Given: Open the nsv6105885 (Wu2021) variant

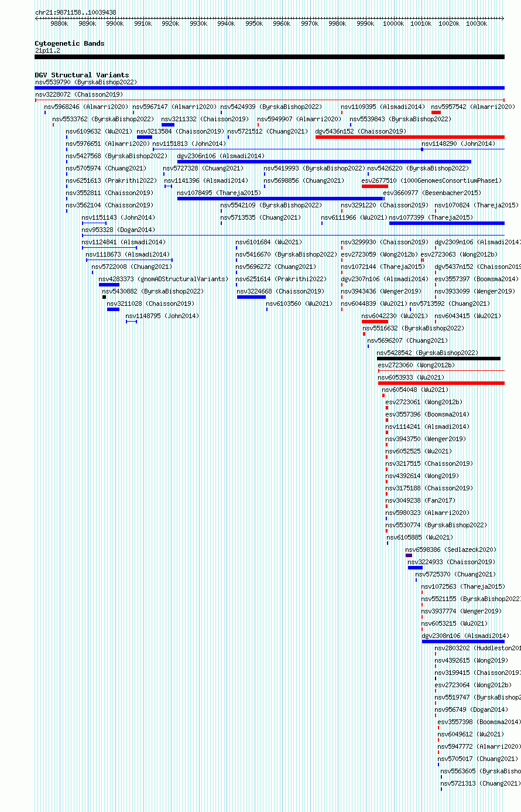Looking at the screenshot, I should pyautogui.click(x=420, y=537).
